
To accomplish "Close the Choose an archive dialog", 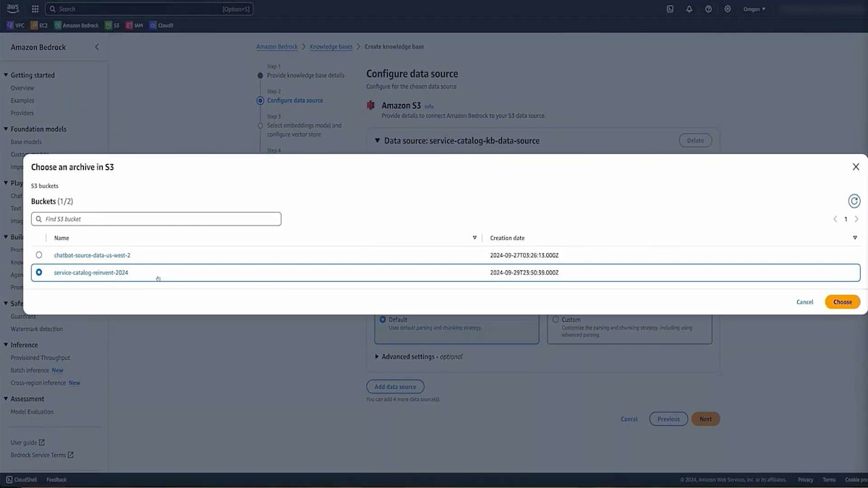I will coord(856,167).
